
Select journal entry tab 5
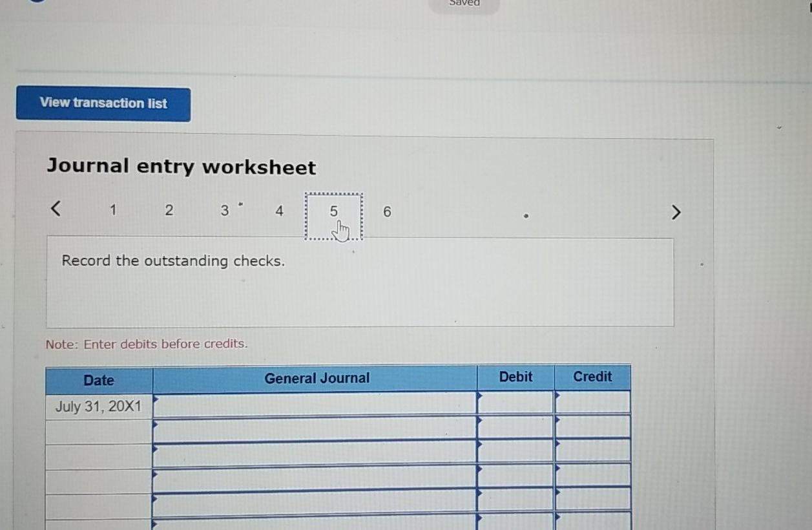click(x=334, y=217)
